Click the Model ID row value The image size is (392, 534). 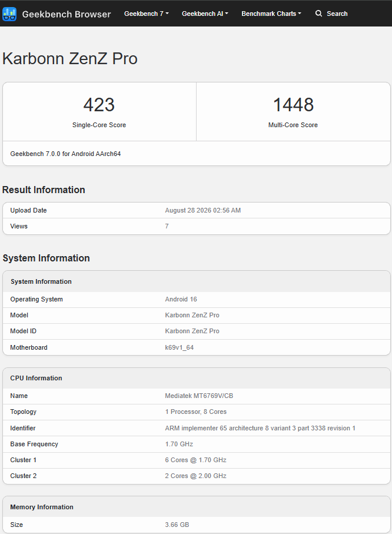point(192,331)
